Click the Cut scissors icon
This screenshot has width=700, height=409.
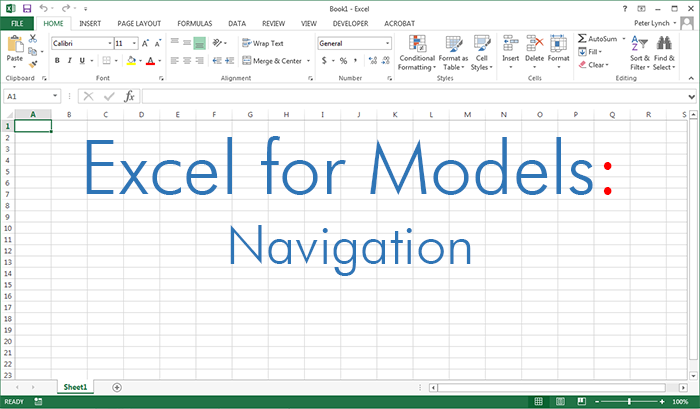pos(33,39)
